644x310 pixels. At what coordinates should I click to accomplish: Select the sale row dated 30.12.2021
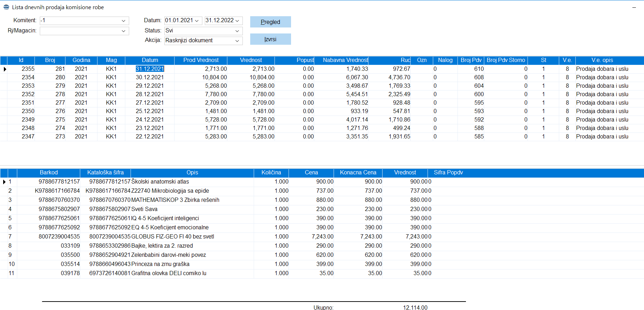coord(150,77)
